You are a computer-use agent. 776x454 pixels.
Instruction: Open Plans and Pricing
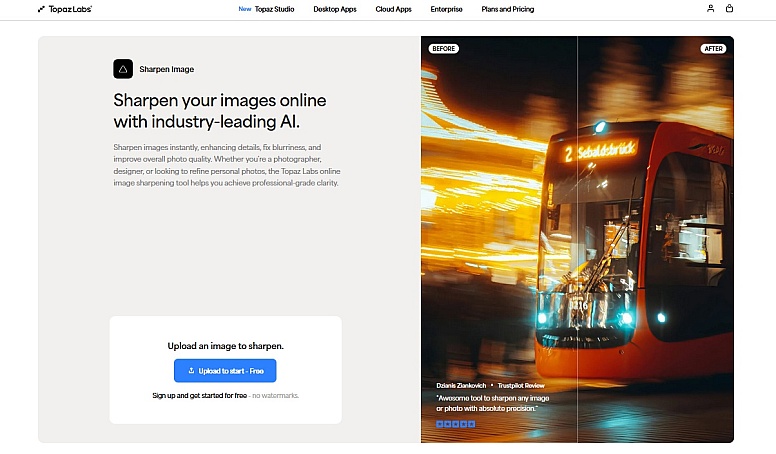point(507,9)
